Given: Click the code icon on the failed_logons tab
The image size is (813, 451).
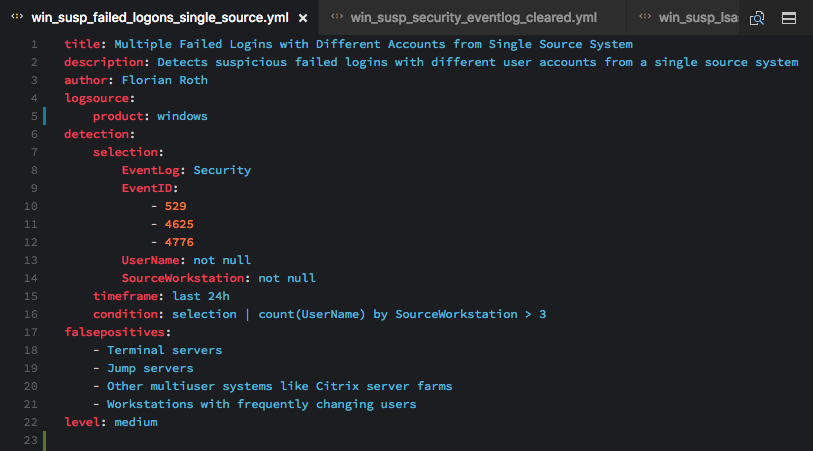Looking at the screenshot, I should tap(17, 17).
